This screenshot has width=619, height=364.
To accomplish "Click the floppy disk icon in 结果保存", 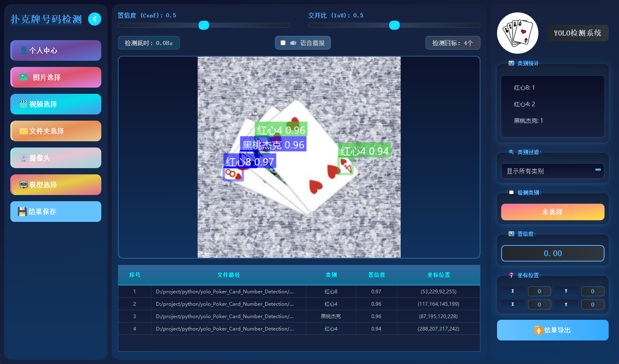I will tap(22, 212).
